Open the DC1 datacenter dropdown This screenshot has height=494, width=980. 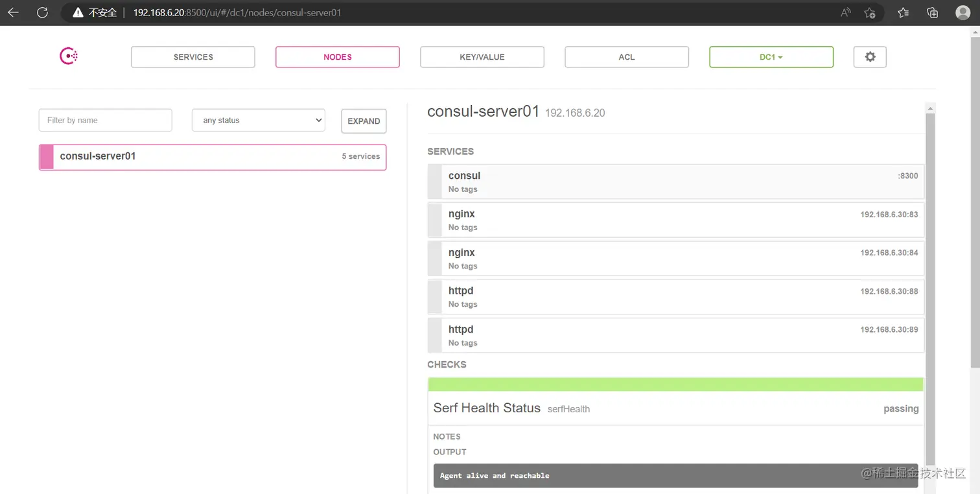pyautogui.click(x=771, y=57)
